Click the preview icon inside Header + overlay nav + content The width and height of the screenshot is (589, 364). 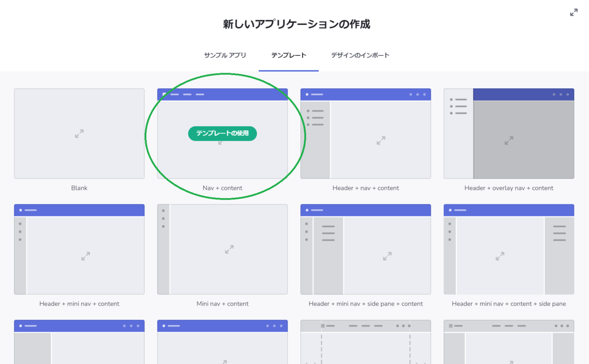(509, 141)
